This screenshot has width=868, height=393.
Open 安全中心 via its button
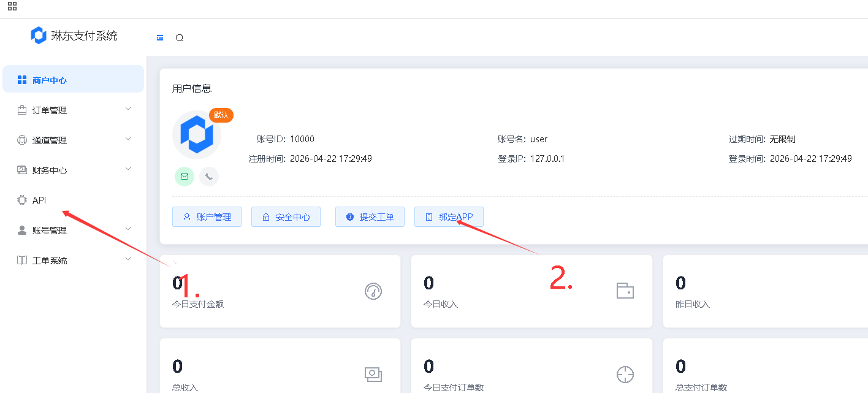pyautogui.click(x=286, y=216)
